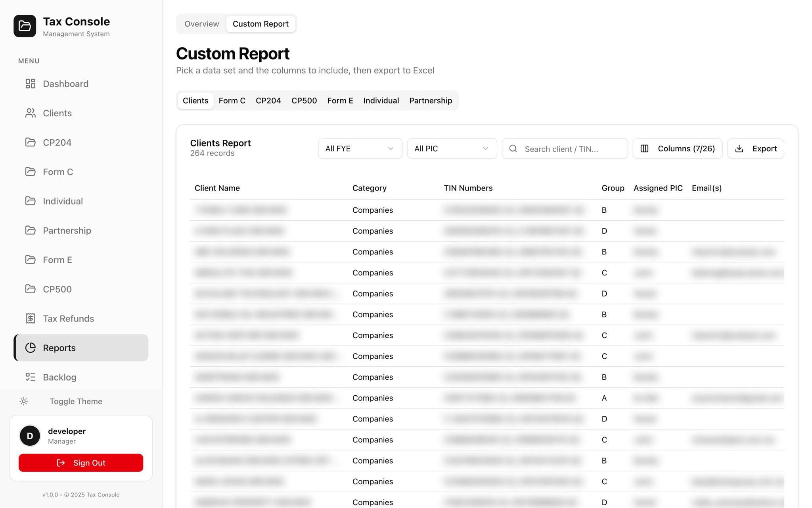Click the Export button label

764,149
